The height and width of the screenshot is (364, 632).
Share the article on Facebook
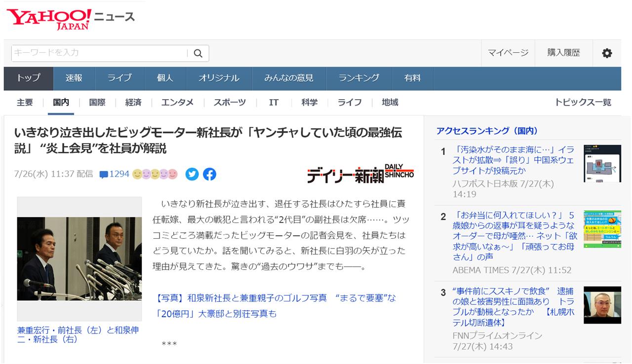pos(210,174)
